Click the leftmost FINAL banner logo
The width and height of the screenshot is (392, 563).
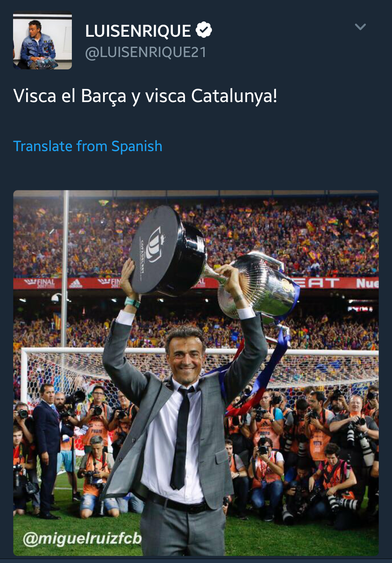(40, 283)
